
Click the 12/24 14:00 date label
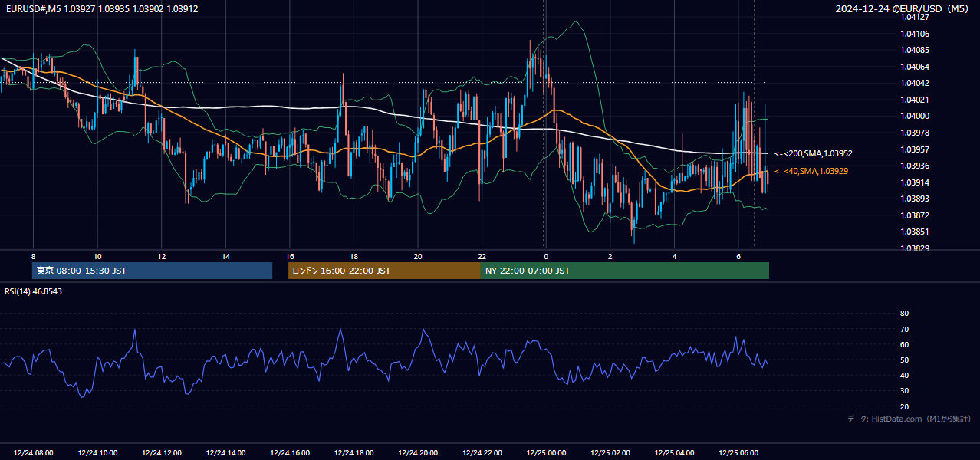coord(225,453)
